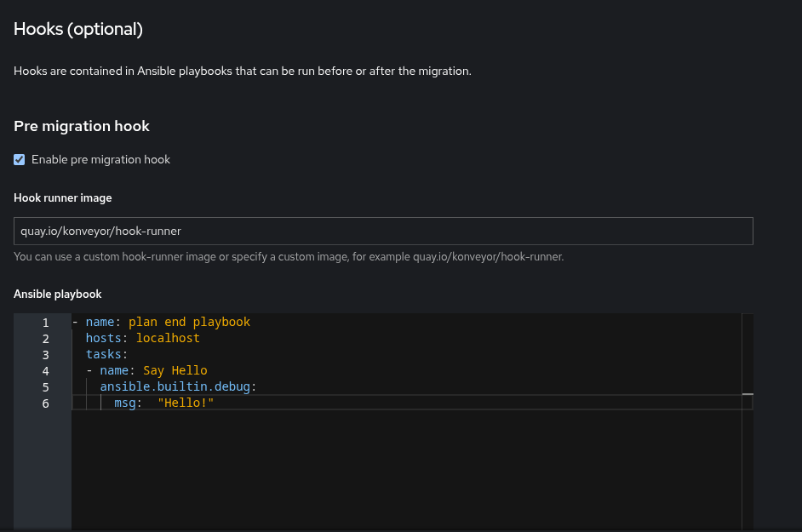Viewport: 802px width, 532px height.
Task: Select line number 3 in the gutter
Action: point(46,355)
